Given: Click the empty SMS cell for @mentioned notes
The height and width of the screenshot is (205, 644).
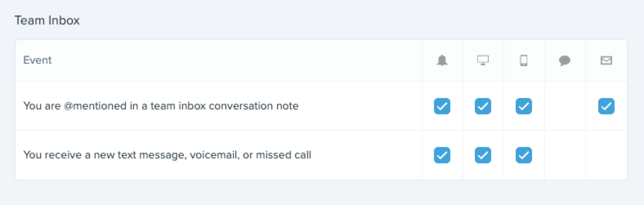Looking at the screenshot, I should (565, 106).
